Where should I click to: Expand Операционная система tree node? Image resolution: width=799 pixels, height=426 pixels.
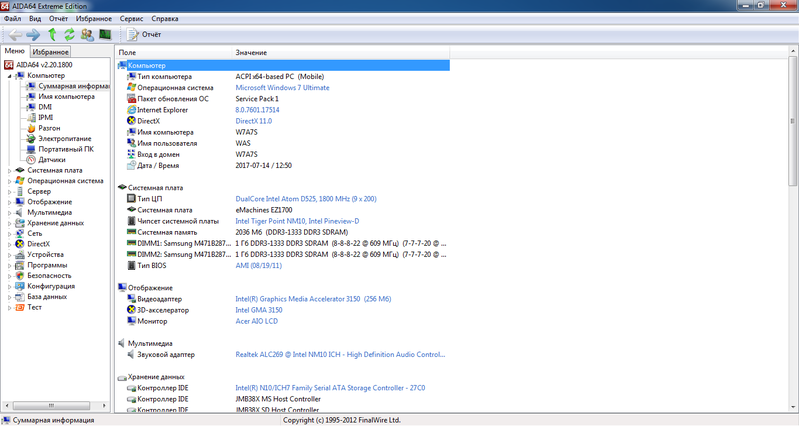[9, 181]
